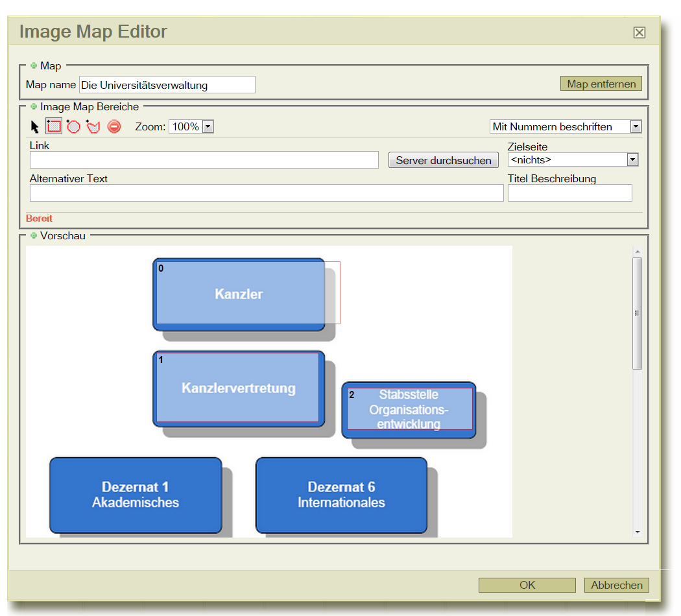Click the preview scrollbar down arrow
Viewport: 681px width, 616px height.
[x=637, y=532]
